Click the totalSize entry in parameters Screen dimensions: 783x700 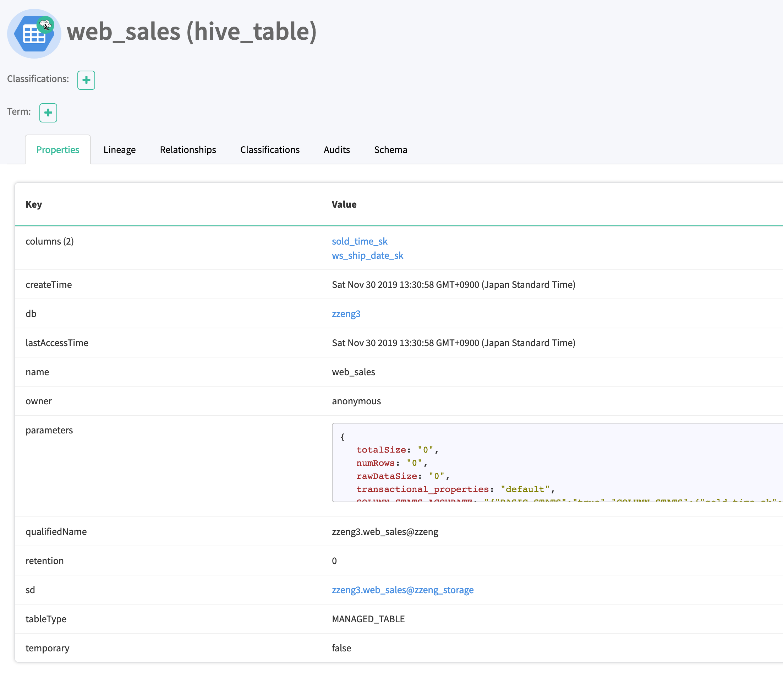[x=381, y=450]
